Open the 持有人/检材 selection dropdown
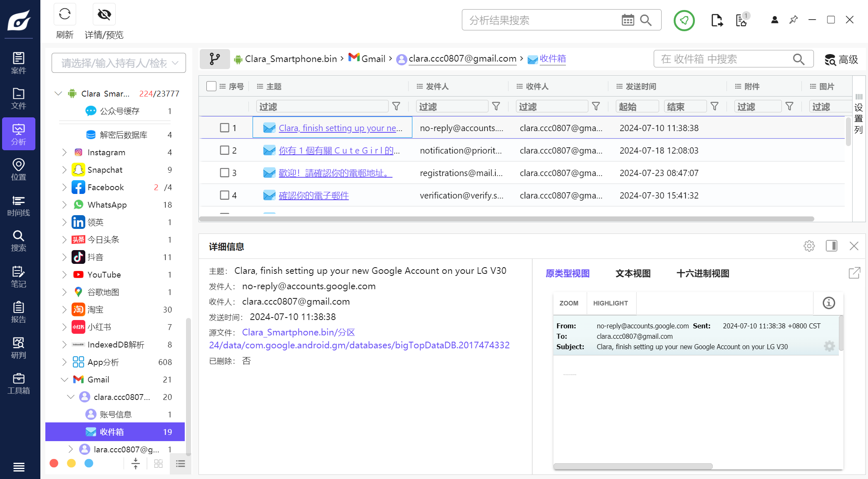 119,63
